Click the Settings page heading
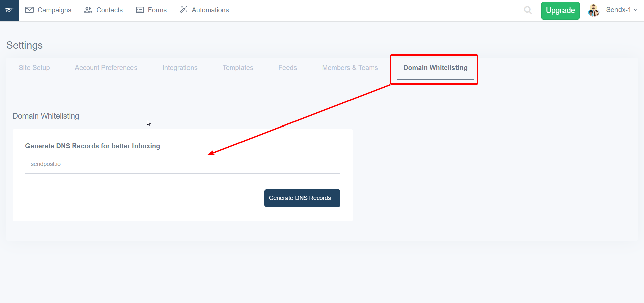 point(24,45)
